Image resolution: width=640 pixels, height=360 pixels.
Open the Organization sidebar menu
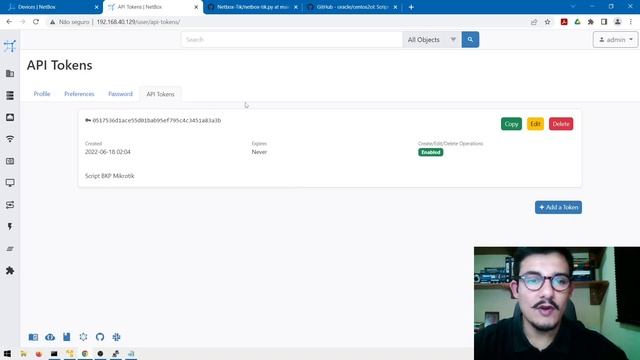[10, 73]
